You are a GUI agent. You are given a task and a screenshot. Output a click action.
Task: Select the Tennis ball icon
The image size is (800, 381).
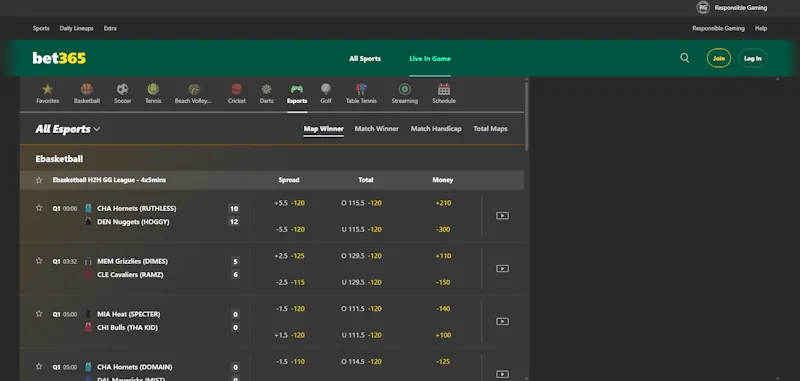[x=153, y=90]
